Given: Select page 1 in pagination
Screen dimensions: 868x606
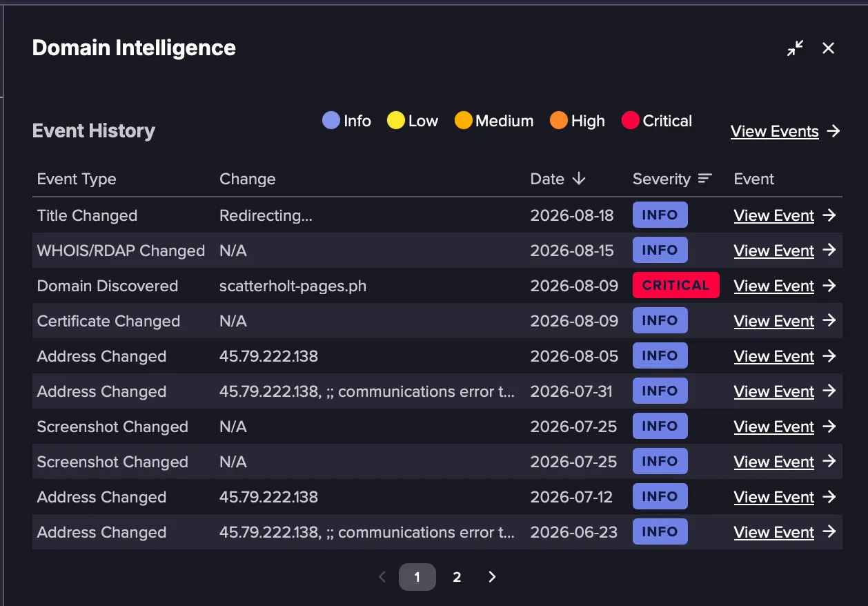Looking at the screenshot, I should click(417, 577).
